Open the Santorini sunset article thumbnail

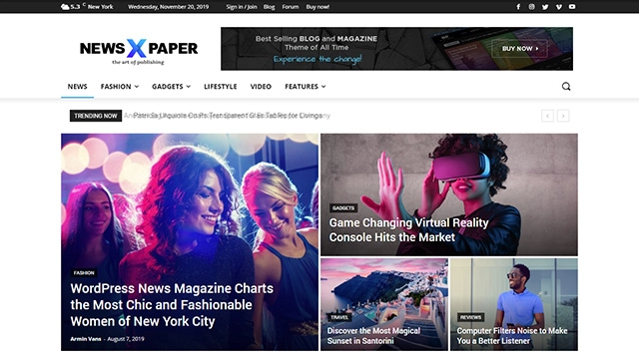384,304
